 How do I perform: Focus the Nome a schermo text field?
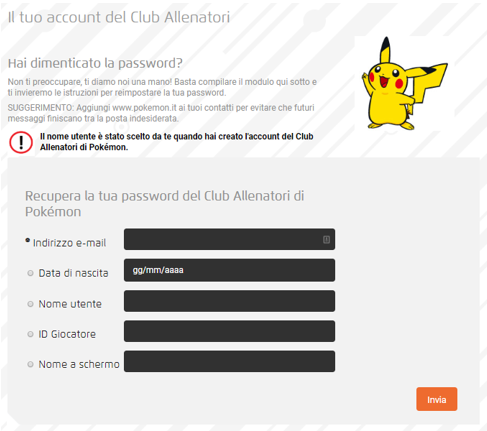click(x=229, y=361)
